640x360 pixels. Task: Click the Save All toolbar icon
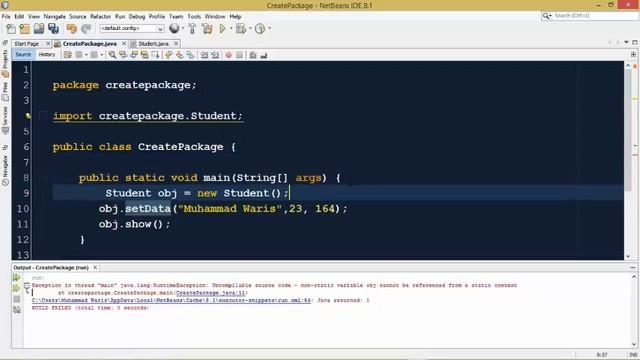point(53,29)
